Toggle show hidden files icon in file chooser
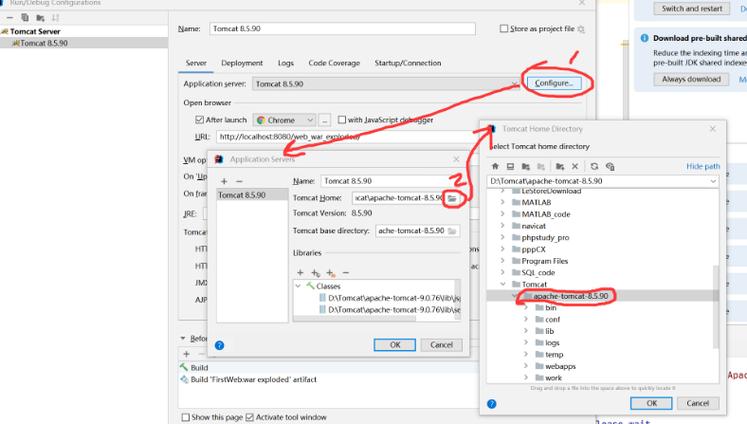This screenshot has width=747, height=424. click(x=610, y=166)
